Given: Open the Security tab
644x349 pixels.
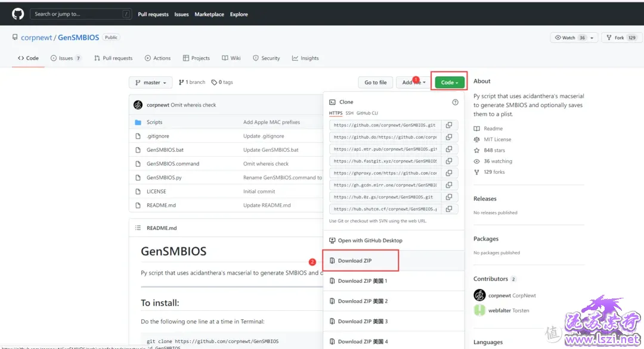Looking at the screenshot, I should pyautogui.click(x=267, y=58).
